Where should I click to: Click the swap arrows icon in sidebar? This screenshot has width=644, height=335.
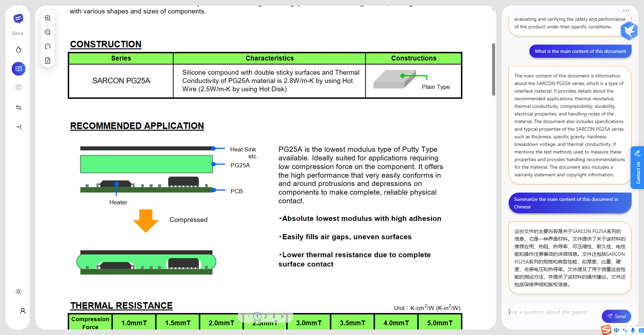click(19, 108)
